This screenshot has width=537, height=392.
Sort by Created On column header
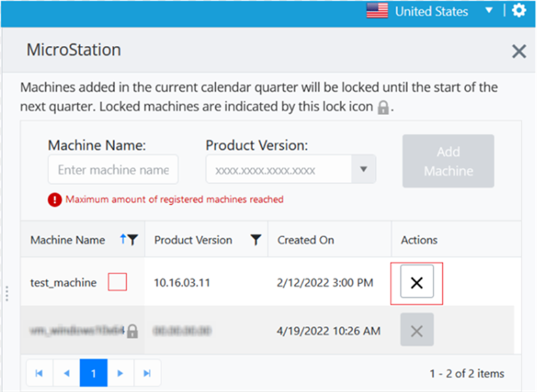(x=305, y=240)
